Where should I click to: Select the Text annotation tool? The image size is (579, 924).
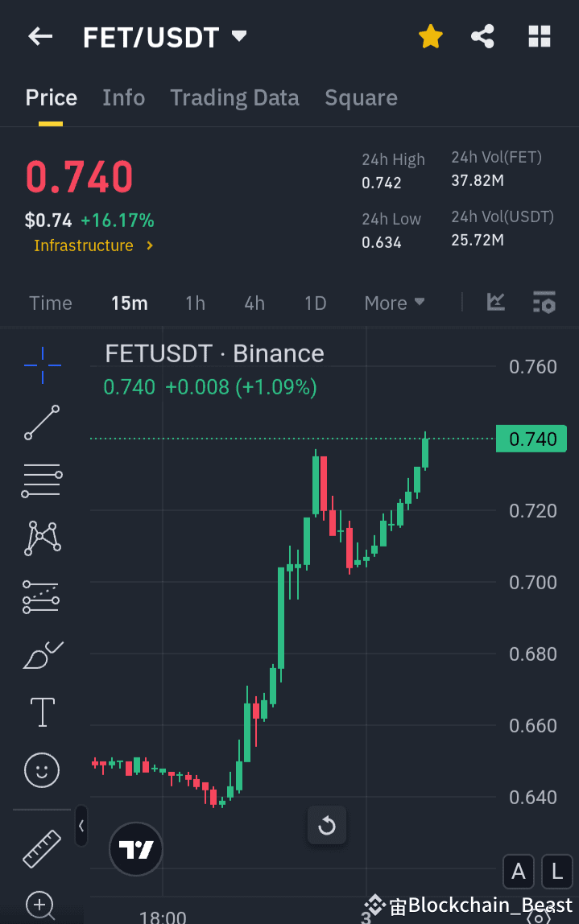(42, 712)
